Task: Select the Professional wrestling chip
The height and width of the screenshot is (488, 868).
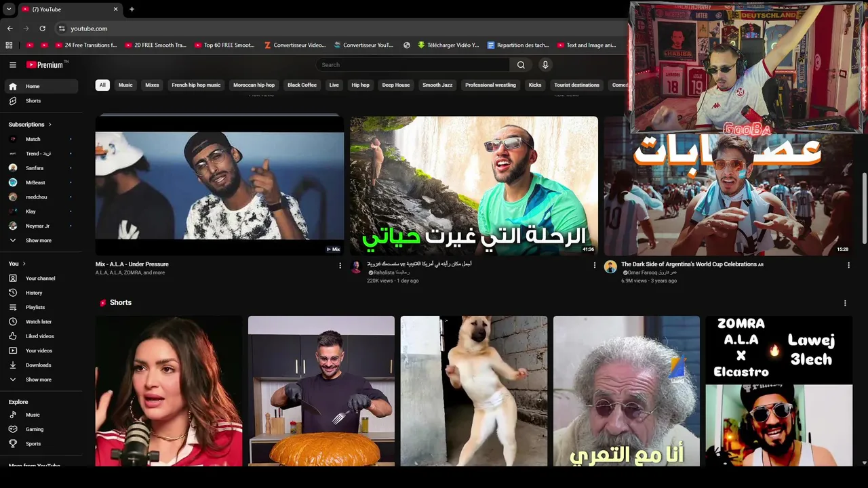Action: click(x=490, y=85)
